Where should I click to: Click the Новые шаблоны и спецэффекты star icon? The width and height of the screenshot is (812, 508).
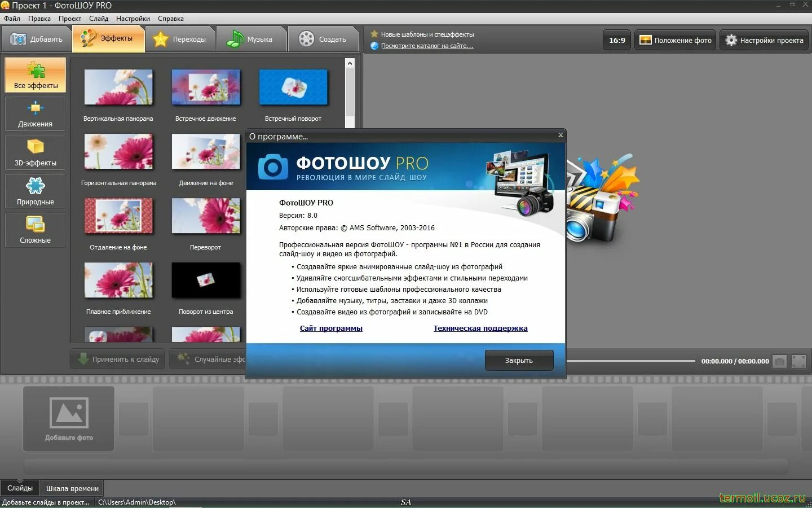coord(374,34)
